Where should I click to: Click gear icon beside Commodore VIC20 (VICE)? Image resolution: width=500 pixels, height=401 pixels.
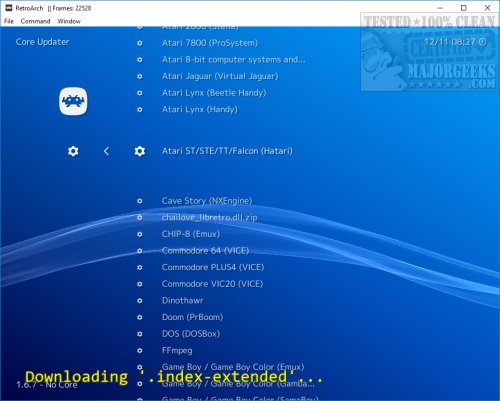[x=140, y=284]
